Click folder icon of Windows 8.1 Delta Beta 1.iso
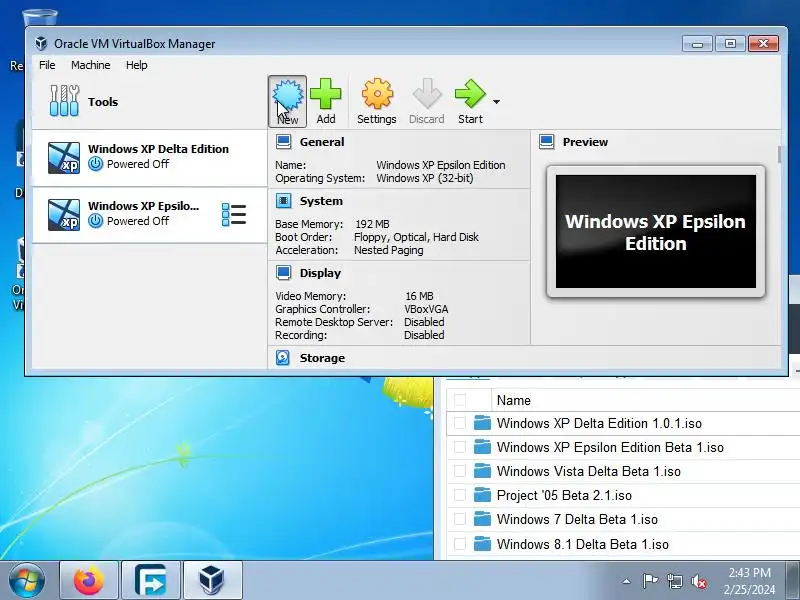This screenshot has width=800, height=600. [482, 544]
